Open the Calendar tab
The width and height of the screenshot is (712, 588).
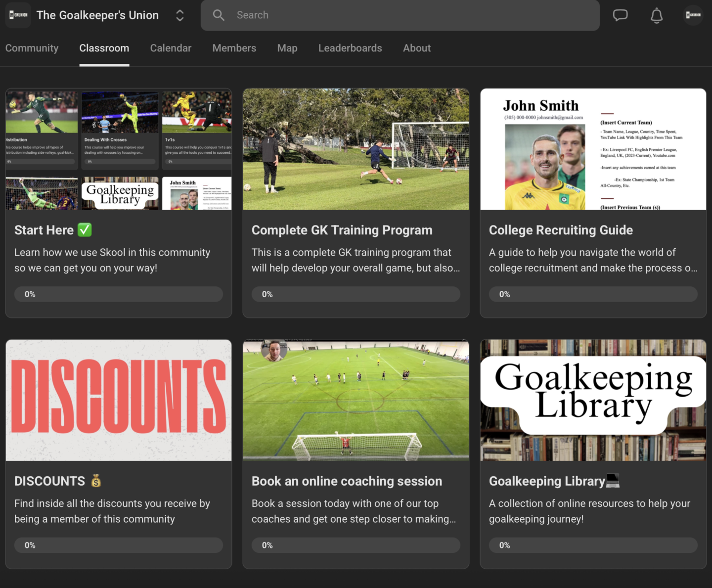(x=171, y=48)
